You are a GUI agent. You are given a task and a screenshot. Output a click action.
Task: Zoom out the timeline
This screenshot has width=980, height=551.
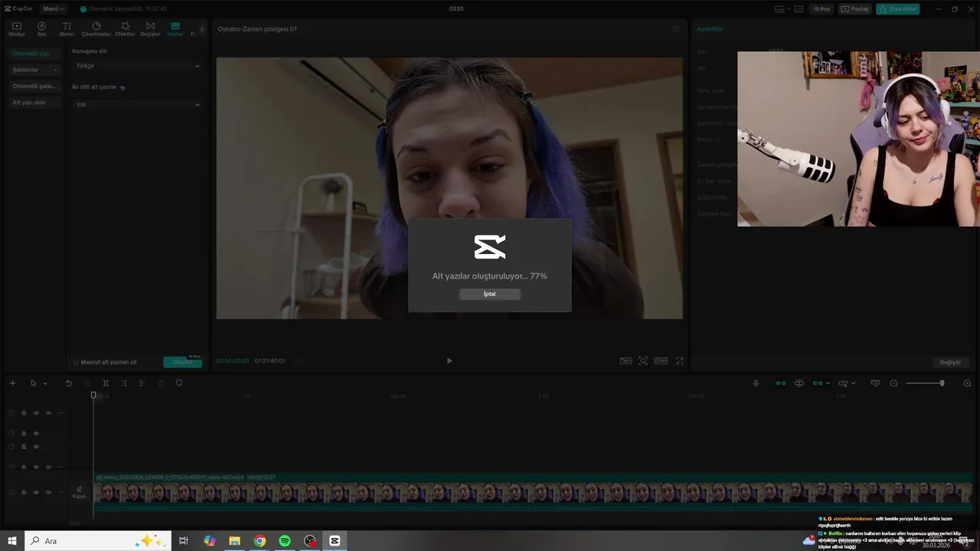(893, 383)
